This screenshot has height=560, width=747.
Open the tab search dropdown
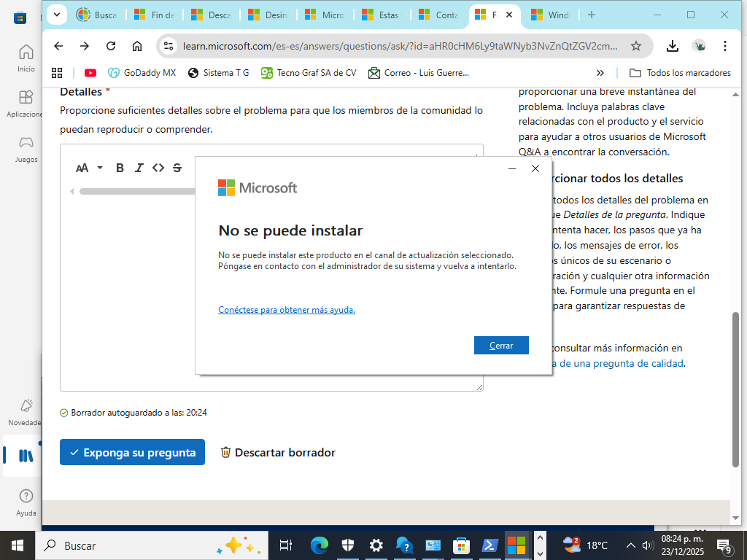[57, 15]
